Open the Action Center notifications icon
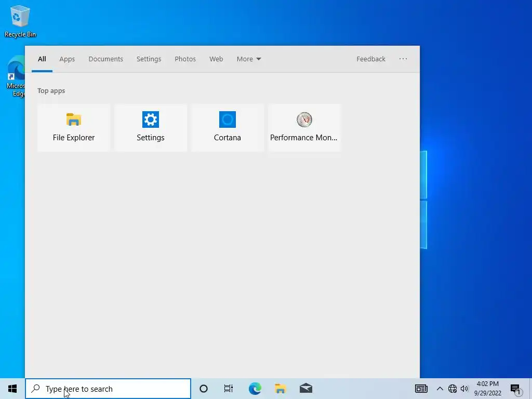The height and width of the screenshot is (399, 532). click(x=516, y=389)
